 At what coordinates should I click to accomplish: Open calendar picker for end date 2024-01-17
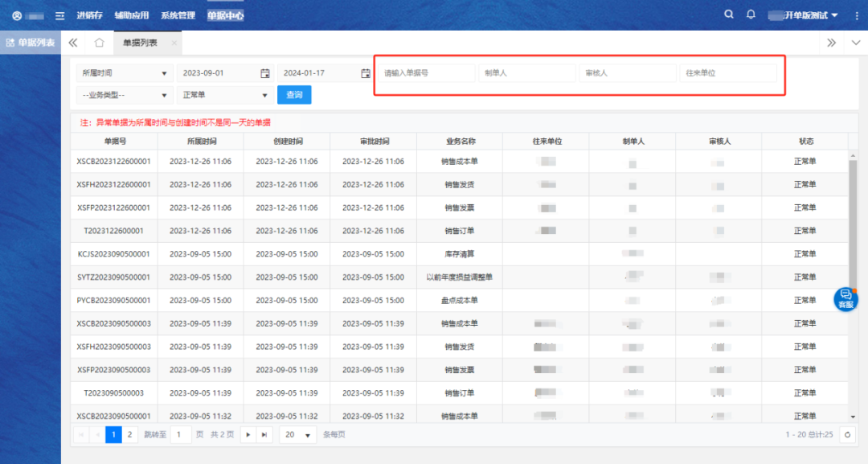click(x=365, y=73)
